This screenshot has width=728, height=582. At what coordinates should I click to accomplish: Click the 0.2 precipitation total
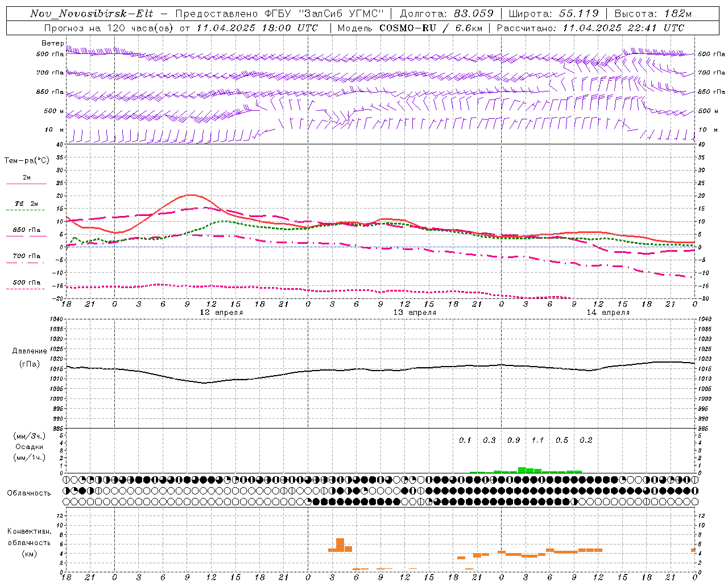tap(586, 440)
